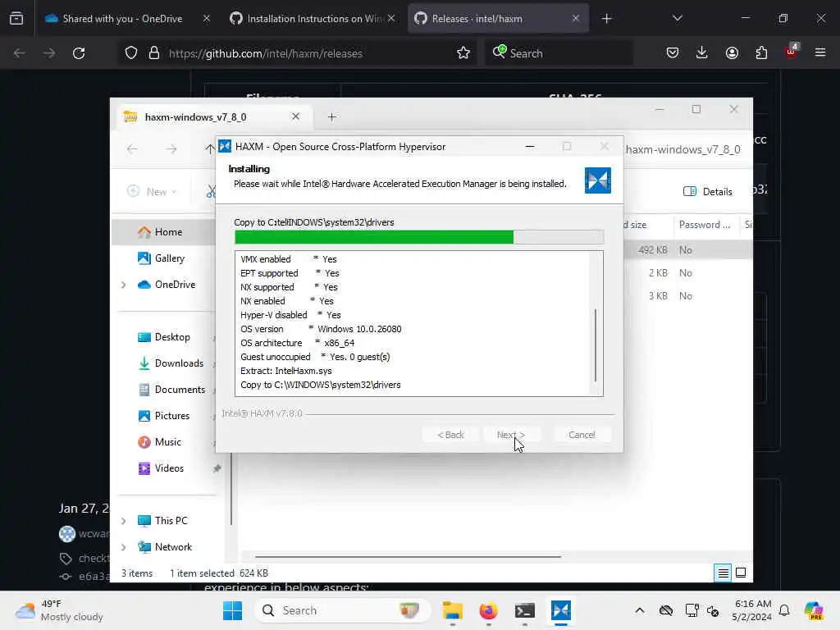Show hidden system tray icons
840x630 pixels.
tap(639, 610)
